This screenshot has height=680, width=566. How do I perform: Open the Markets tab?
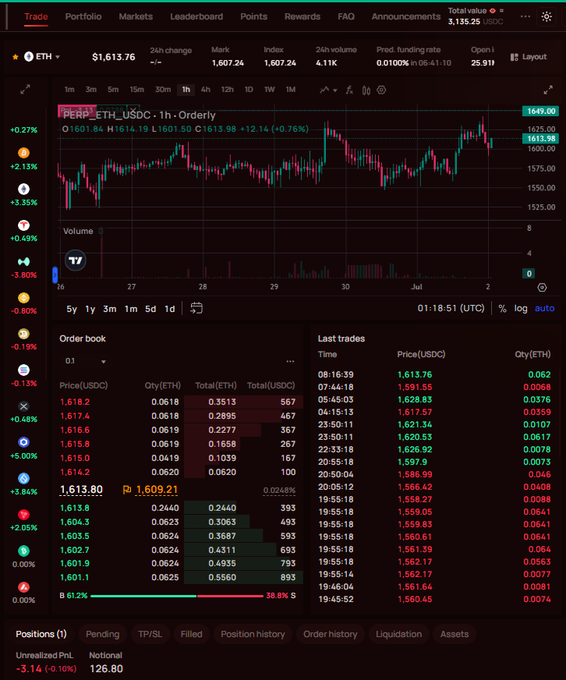click(x=136, y=16)
